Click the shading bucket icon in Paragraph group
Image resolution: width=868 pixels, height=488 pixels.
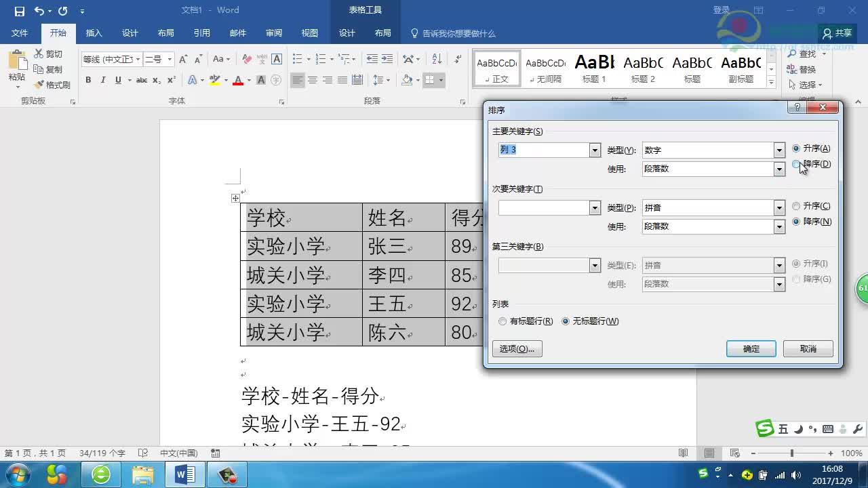[408, 79]
